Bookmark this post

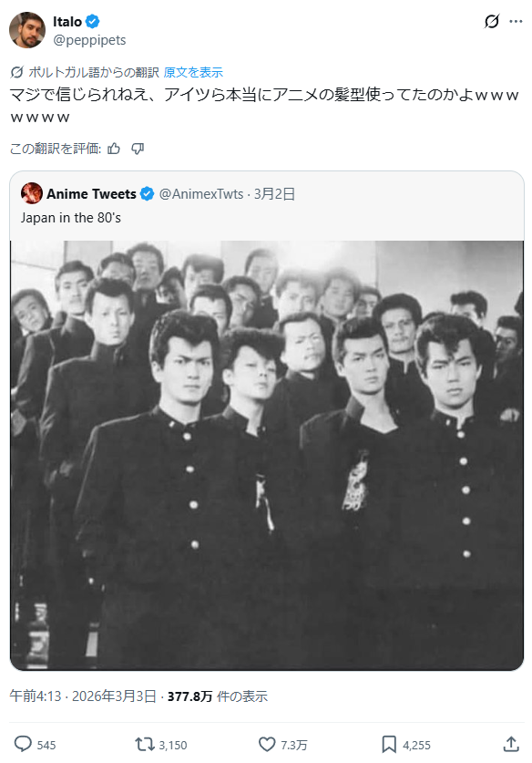(389, 744)
